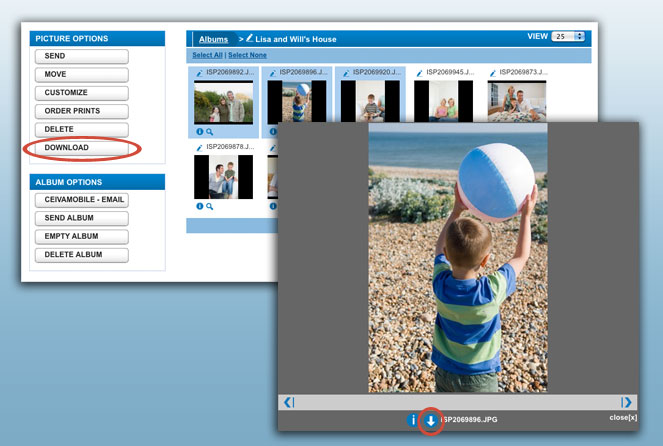Click the Select None link
Viewport: 663px width, 446px height.
click(x=247, y=55)
